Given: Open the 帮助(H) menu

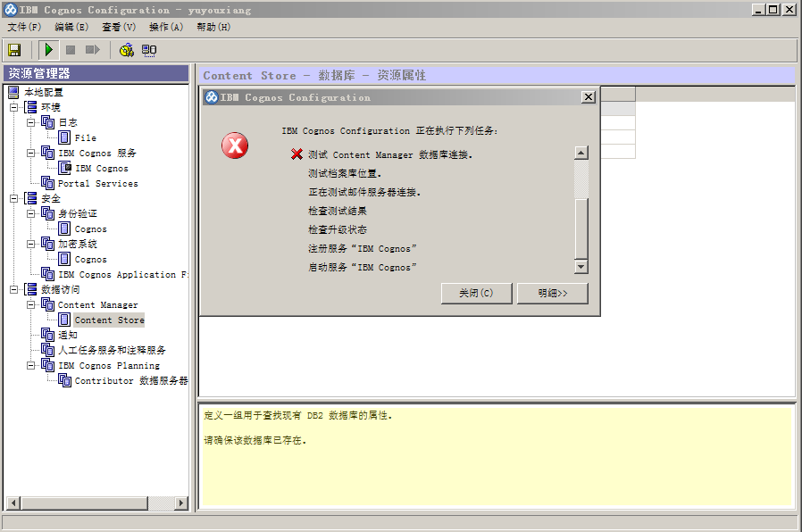Looking at the screenshot, I should click(x=213, y=27).
